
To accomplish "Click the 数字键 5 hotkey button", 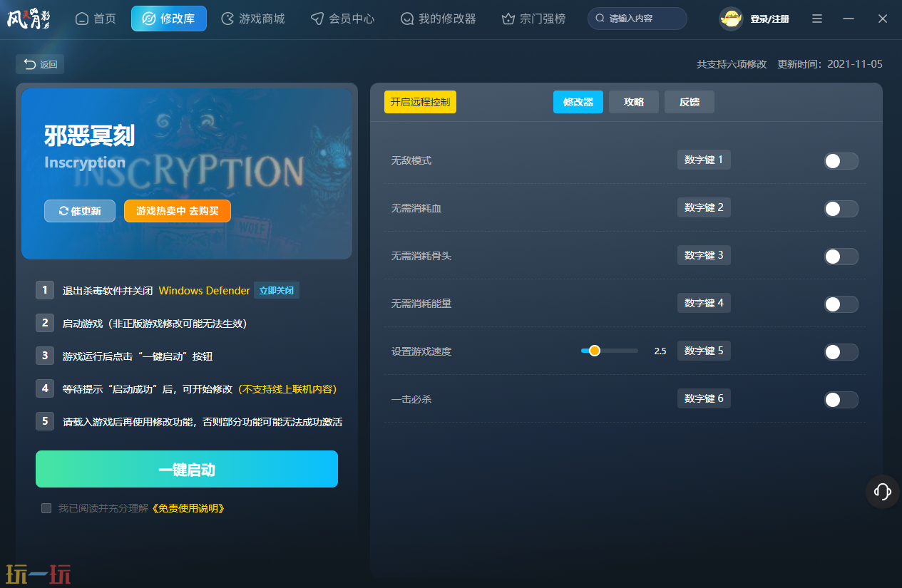I will 704,351.
